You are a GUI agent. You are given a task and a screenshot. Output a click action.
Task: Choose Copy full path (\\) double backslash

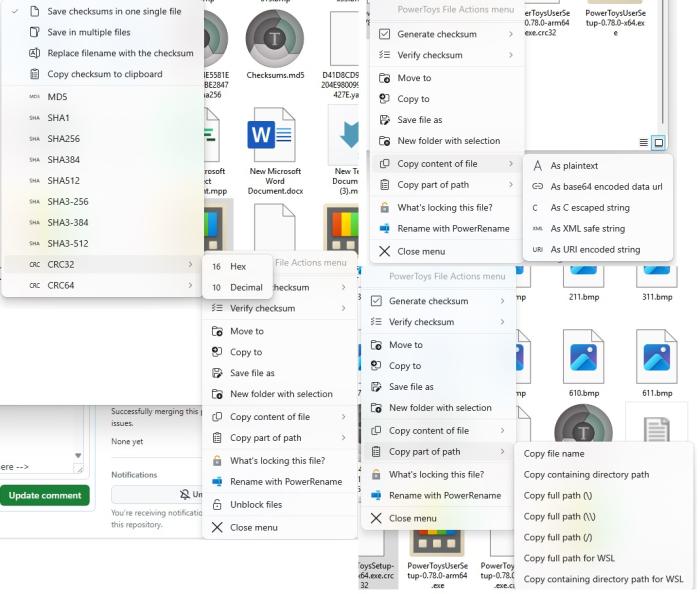click(x=559, y=517)
